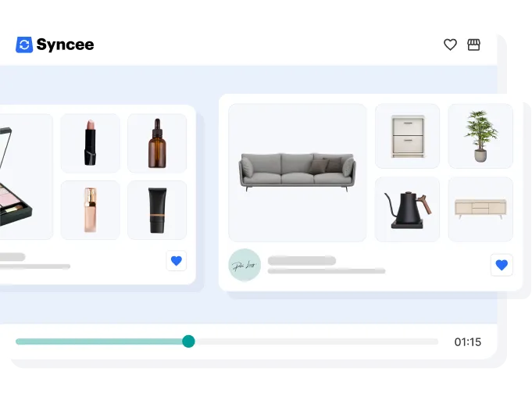Click the Syncee brand name text
Image resolution: width=532 pixels, height=393 pixels.
[65, 45]
